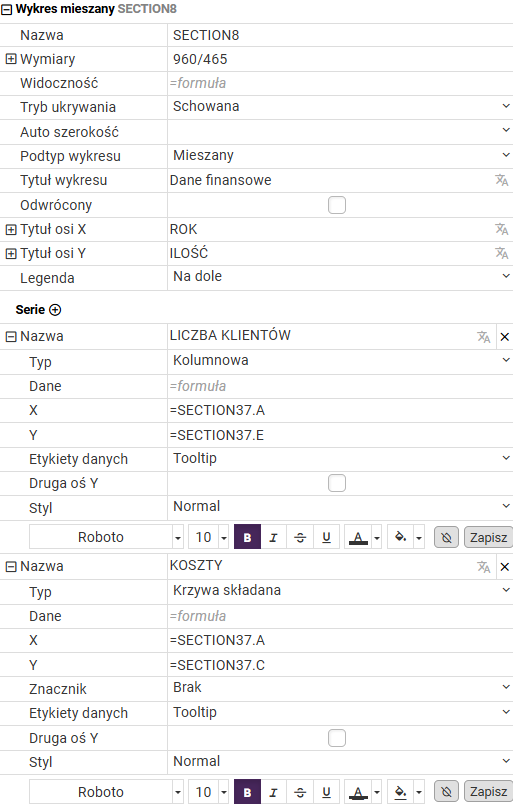Add a new series with plus icon
Image resolution: width=513 pixels, height=805 pixels.
point(55,310)
